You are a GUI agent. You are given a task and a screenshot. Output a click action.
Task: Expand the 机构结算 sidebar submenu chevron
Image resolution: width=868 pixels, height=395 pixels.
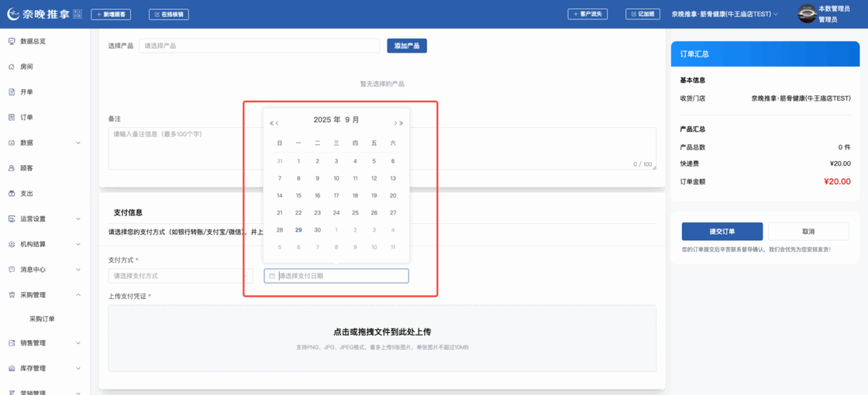[78, 245]
